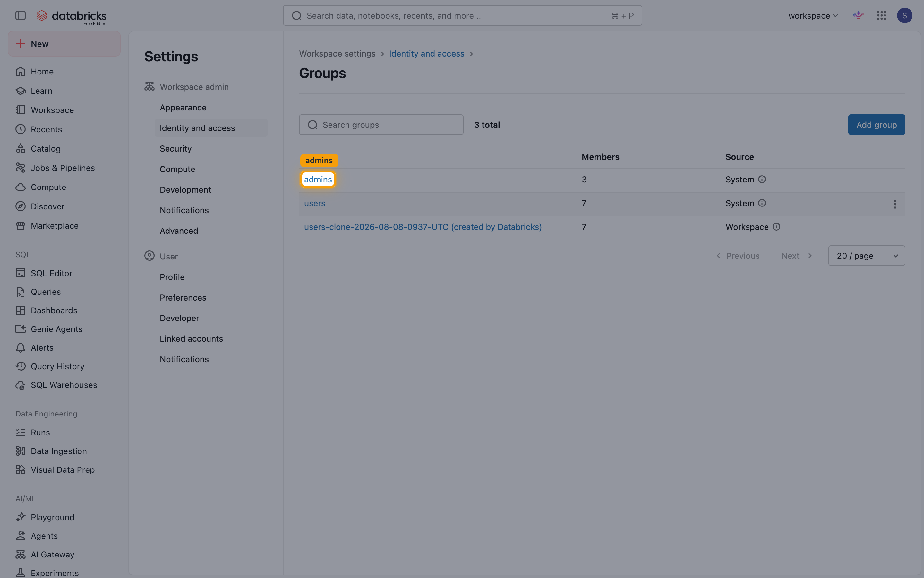Open the admins group link
The width and height of the screenshot is (924, 578).
pyautogui.click(x=318, y=179)
